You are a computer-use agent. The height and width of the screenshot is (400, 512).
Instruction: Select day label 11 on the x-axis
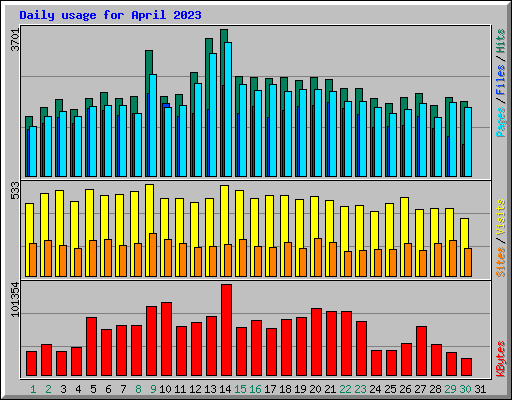180,389
